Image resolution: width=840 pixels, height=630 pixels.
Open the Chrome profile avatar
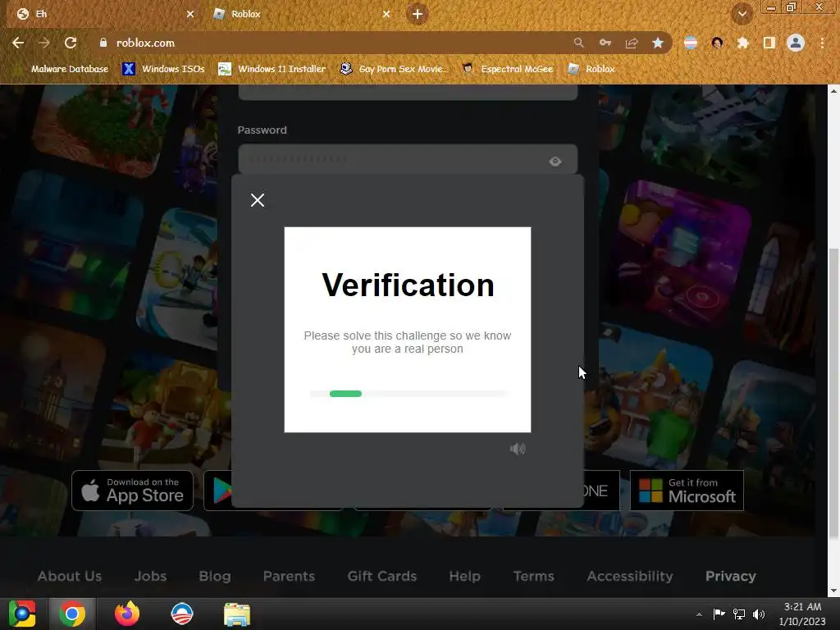[x=796, y=43]
